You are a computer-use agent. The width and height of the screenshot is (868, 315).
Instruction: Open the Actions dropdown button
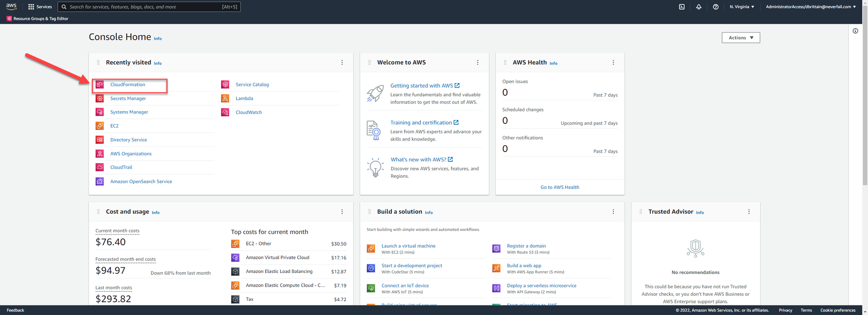point(741,38)
